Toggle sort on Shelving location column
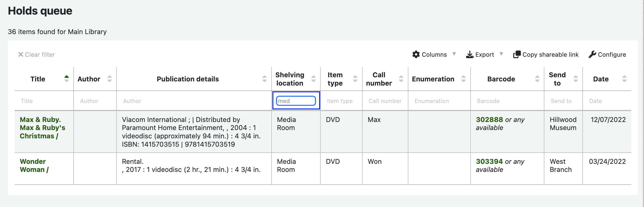 point(313,79)
